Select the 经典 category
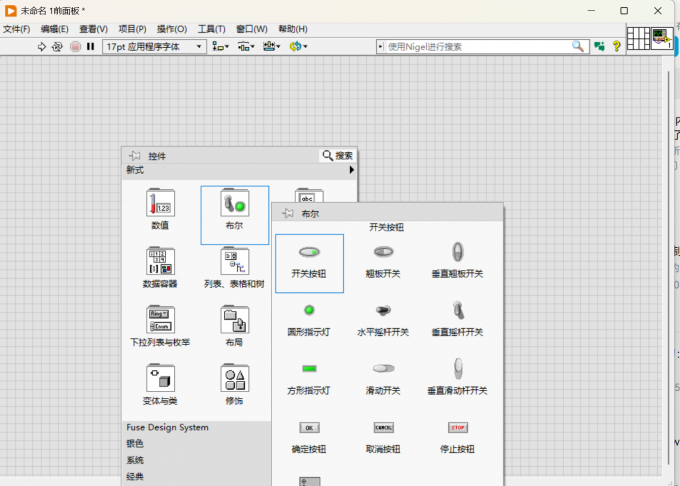680x486 pixels. tap(135, 476)
